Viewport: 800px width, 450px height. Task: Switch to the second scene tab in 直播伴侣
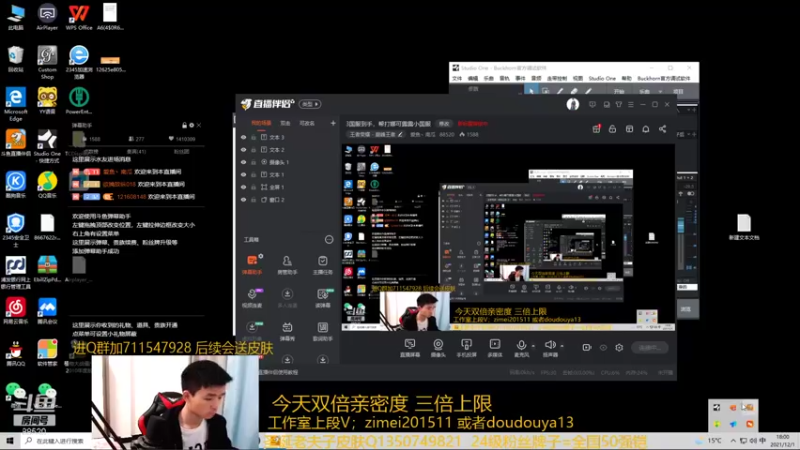pyautogui.click(x=285, y=123)
